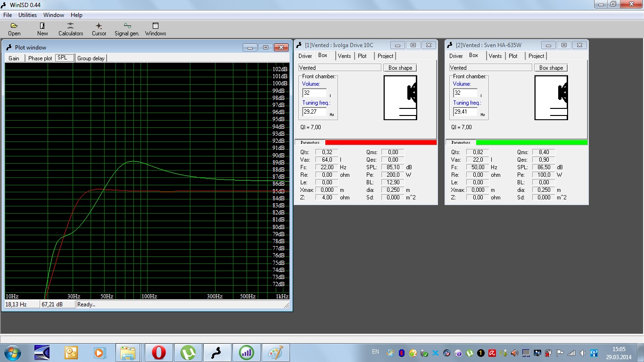Open the Signal gen. tool
This screenshot has height=362, width=644.
click(127, 29)
